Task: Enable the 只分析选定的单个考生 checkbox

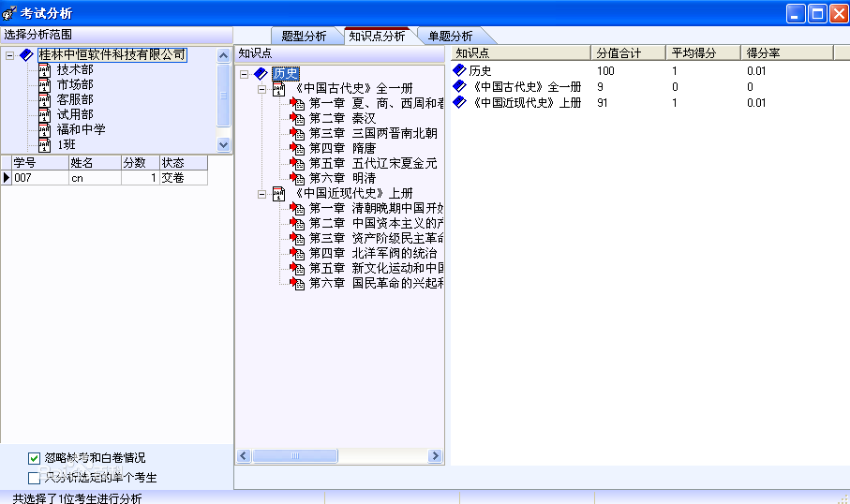Action: (34, 478)
